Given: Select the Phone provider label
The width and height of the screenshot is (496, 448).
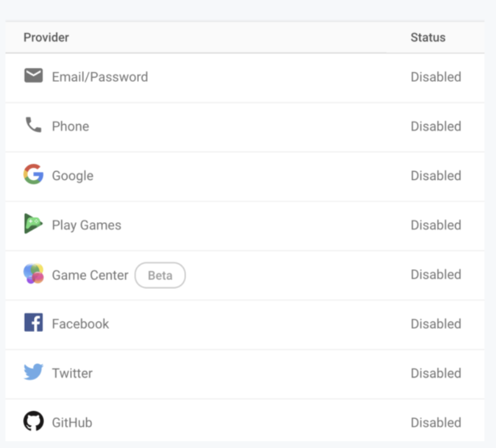Looking at the screenshot, I should [x=71, y=127].
